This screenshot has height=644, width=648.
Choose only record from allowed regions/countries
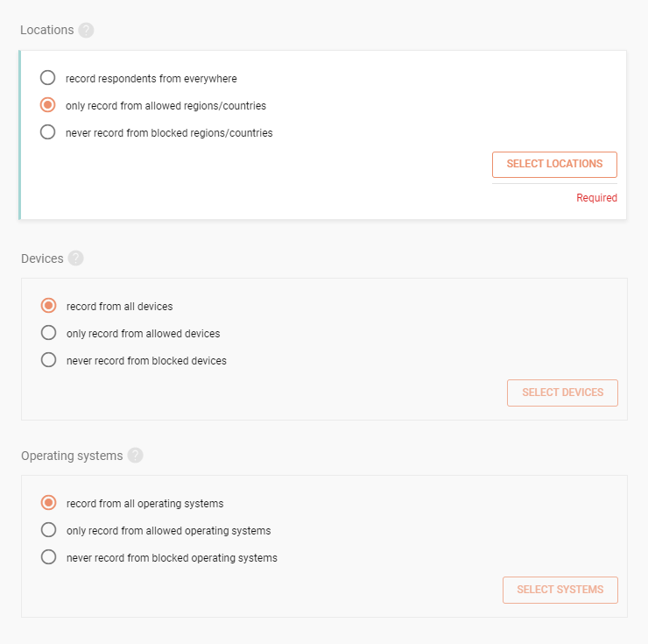point(47,105)
